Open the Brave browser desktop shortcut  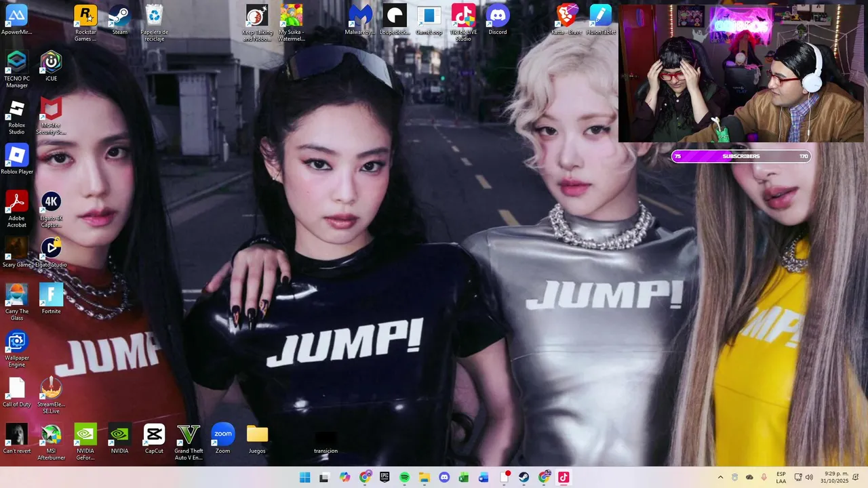point(566,20)
